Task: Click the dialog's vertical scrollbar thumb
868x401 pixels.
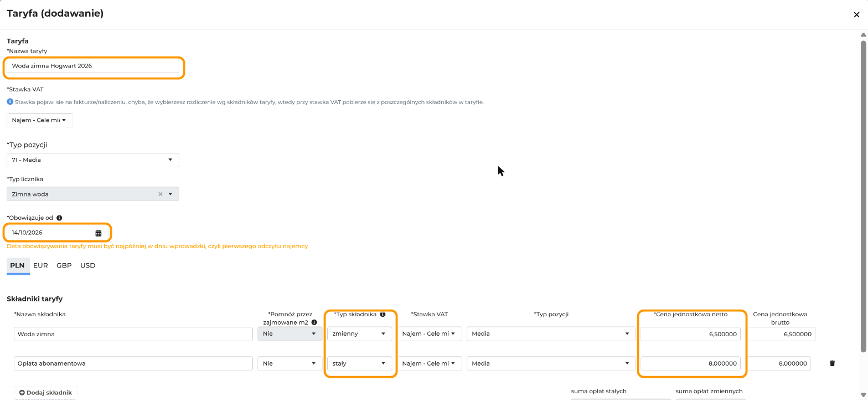Action: [x=863, y=196]
